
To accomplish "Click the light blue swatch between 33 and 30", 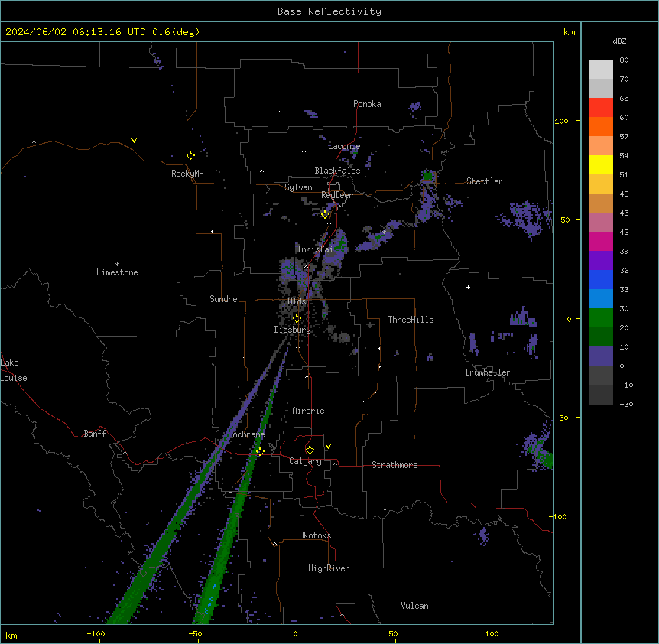I will coord(601,299).
